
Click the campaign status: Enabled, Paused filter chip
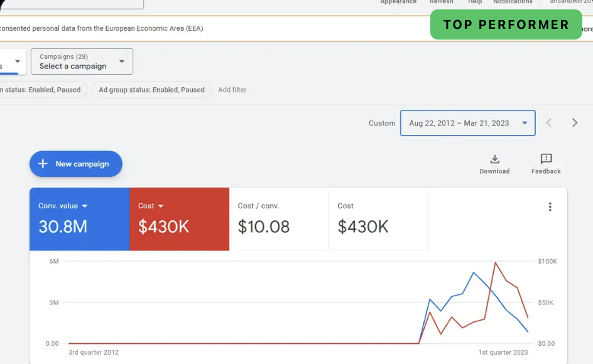[x=42, y=90]
